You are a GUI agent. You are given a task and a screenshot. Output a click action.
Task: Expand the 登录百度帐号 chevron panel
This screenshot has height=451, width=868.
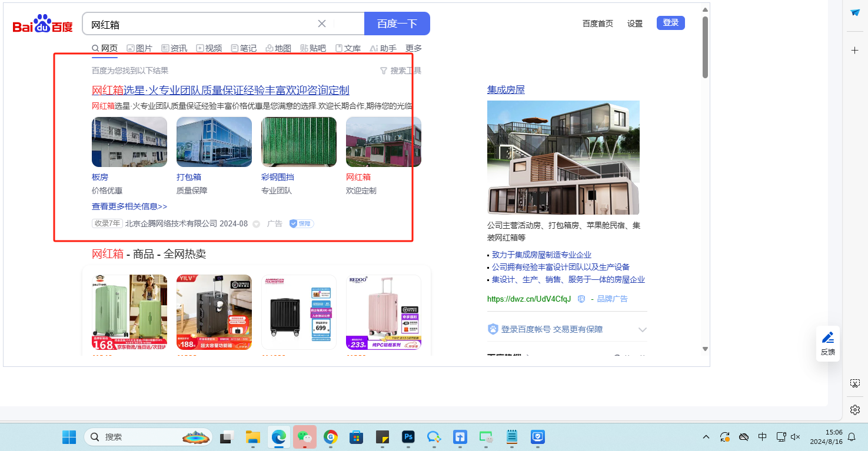click(x=642, y=329)
